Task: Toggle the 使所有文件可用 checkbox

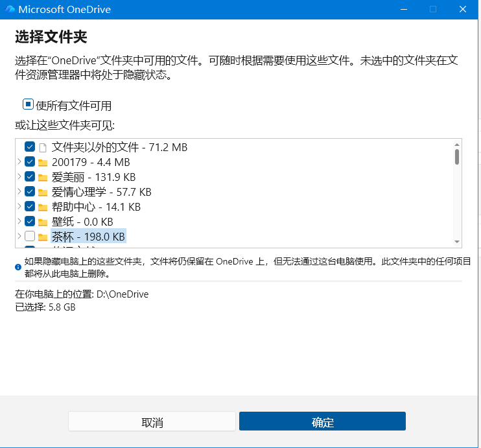Action: (28, 104)
